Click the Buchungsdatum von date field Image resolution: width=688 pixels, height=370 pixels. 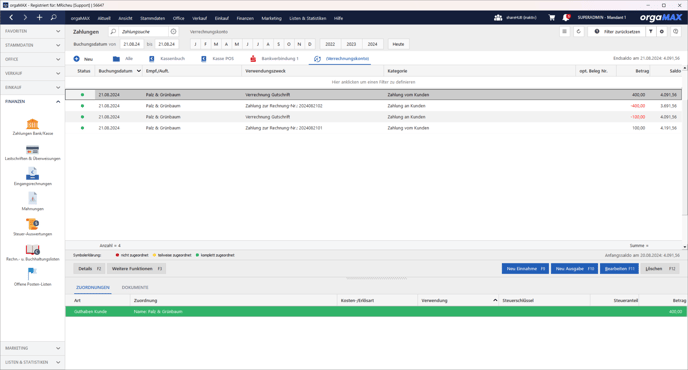(132, 44)
